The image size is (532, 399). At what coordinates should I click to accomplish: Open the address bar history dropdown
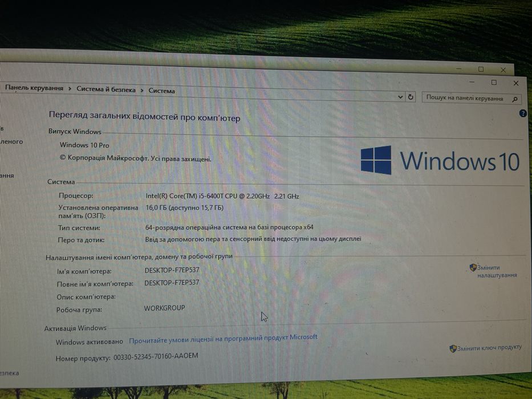(x=400, y=97)
